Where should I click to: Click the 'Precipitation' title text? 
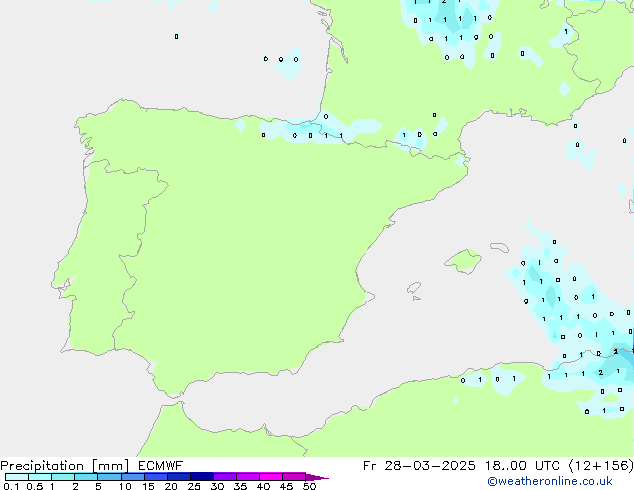click(x=42, y=466)
